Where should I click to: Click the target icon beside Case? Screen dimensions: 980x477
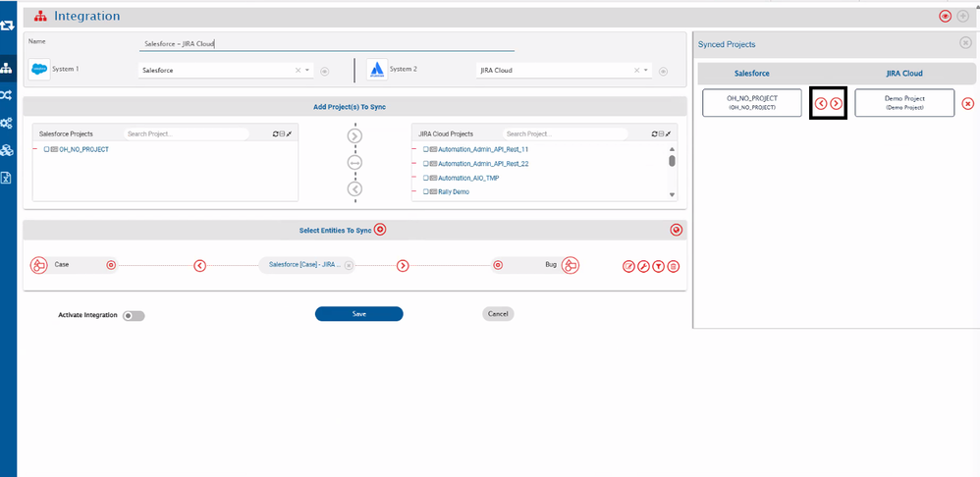(111, 265)
